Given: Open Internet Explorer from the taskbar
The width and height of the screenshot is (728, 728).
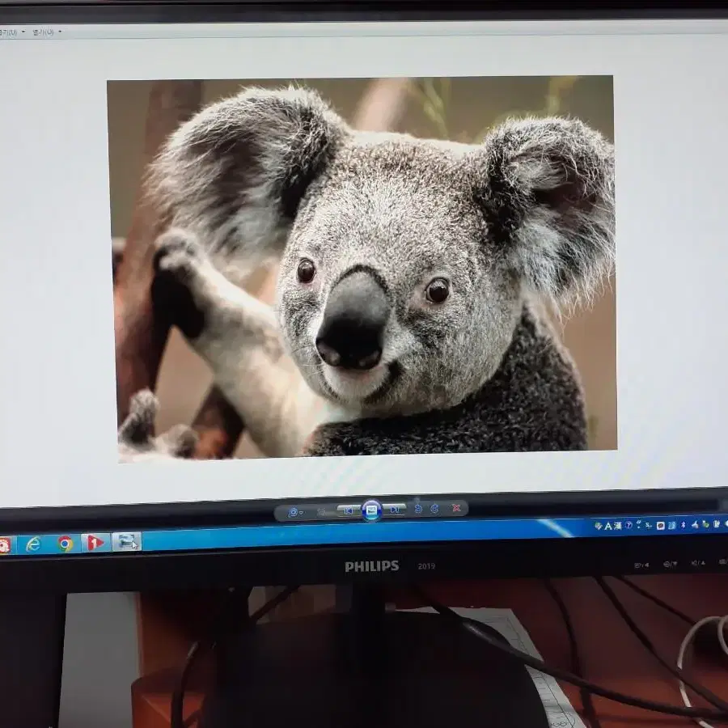Looking at the screenshot, I should coord(33,544).
